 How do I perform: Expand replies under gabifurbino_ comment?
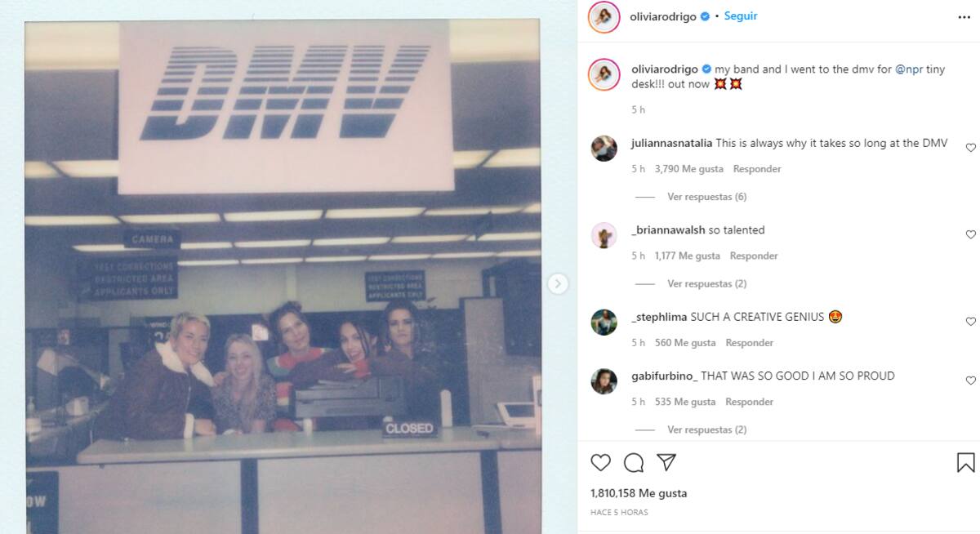coord(706,429)
